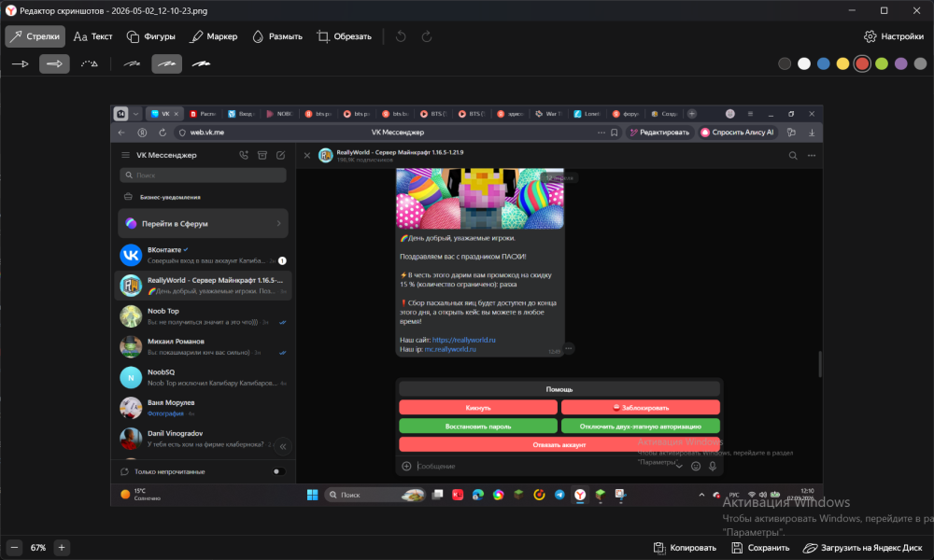The height and width of the screenshot is (560, 934).
Task: Set the medium stroke thickness
Action: 167,63
